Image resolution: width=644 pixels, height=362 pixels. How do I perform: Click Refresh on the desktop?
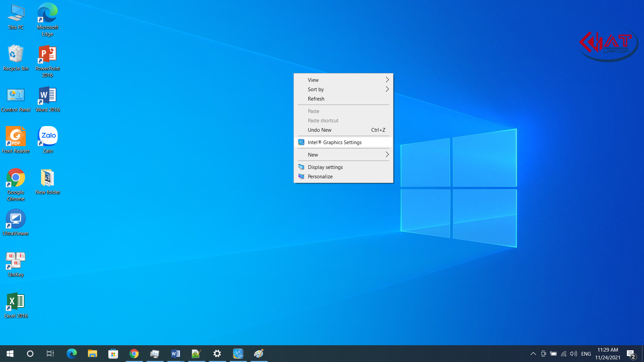(x=316, y=99)
